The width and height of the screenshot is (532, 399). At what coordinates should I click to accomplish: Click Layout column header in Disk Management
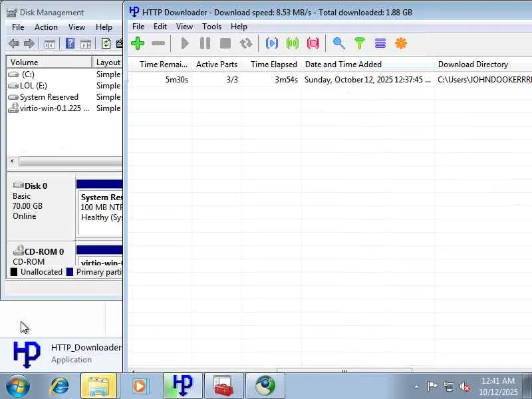[x=108, y=62]
